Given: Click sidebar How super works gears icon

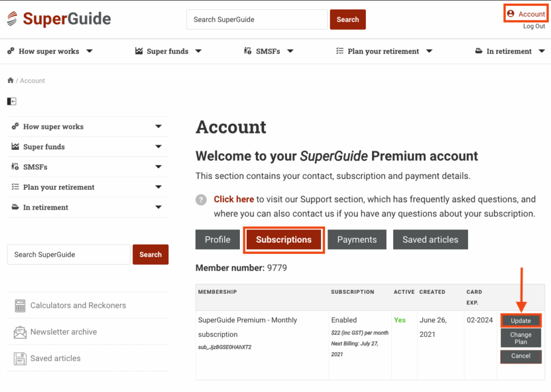Looking at the screenshot, I should coord(15,126).
